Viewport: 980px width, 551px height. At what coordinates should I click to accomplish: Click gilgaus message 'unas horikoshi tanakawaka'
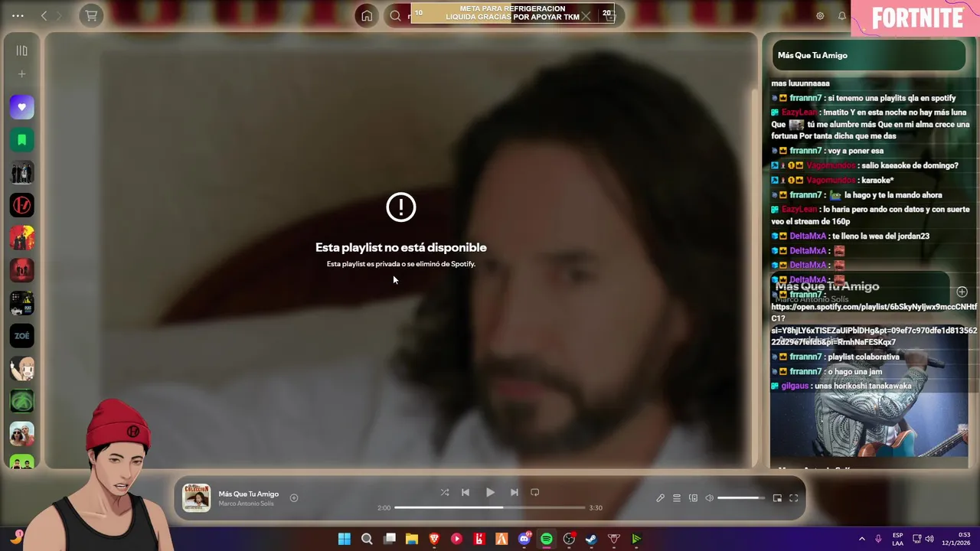(863, 386)
